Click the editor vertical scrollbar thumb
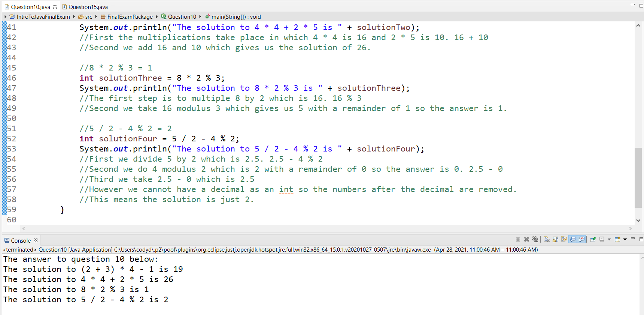The width and height of the screenshot is (644, 315). [638, 177]
